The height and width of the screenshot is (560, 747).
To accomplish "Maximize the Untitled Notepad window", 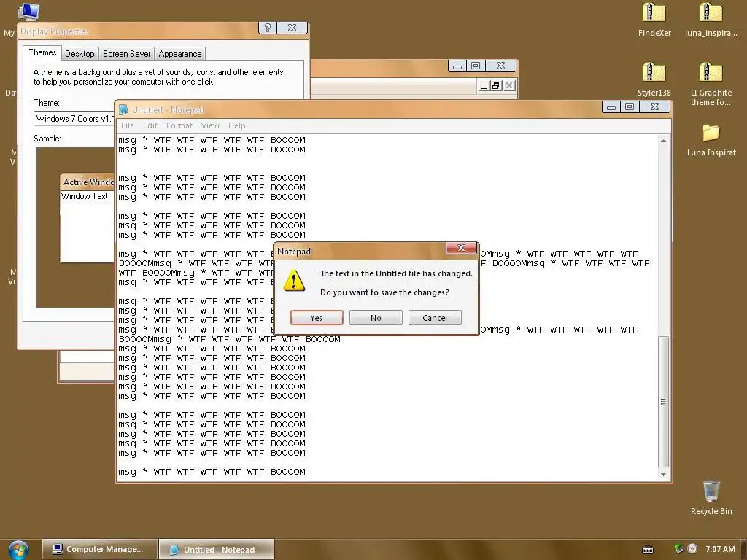I will pyautogui.click(x=630, y=106).
